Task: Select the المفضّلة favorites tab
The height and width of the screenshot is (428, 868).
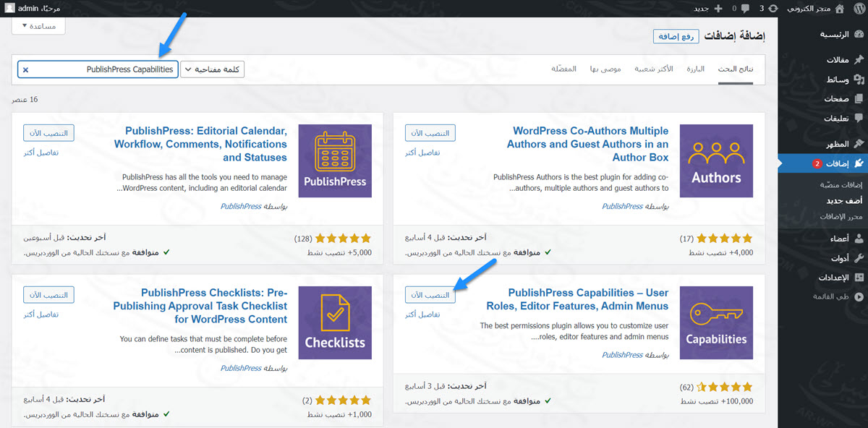Action: (x=563, y=69)
